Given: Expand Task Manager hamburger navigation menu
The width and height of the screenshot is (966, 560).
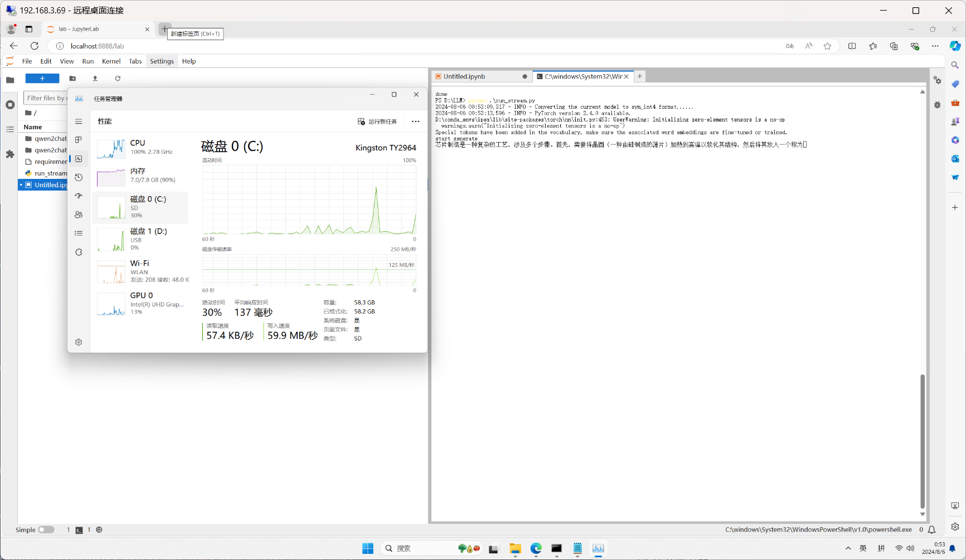Looking at the screenshot, I should click(79, 121).
